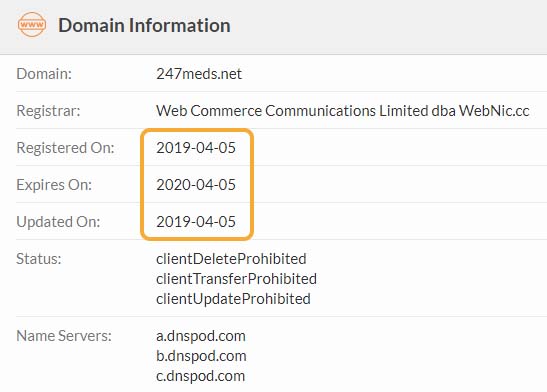
Task: Click the b.dnspod.com name server
Action: [x=201, y=356]
